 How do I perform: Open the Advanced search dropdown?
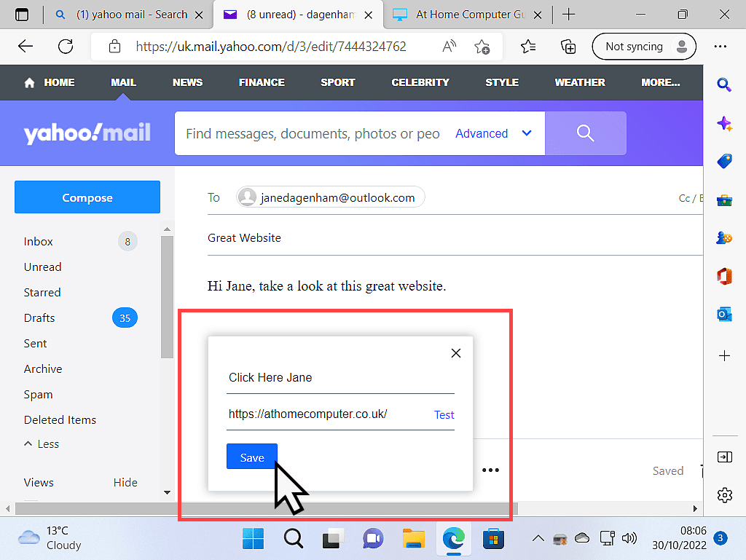coord(482,133)
